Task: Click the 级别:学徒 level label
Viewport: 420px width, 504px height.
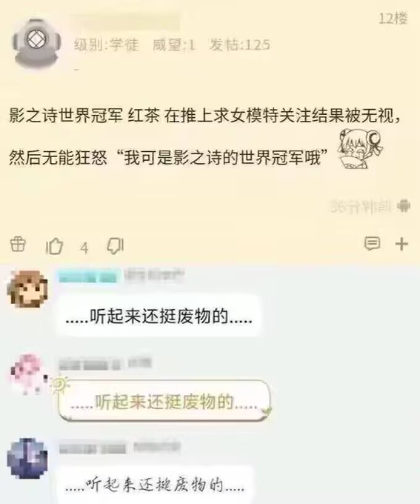Action: click(x=107, y=44)
